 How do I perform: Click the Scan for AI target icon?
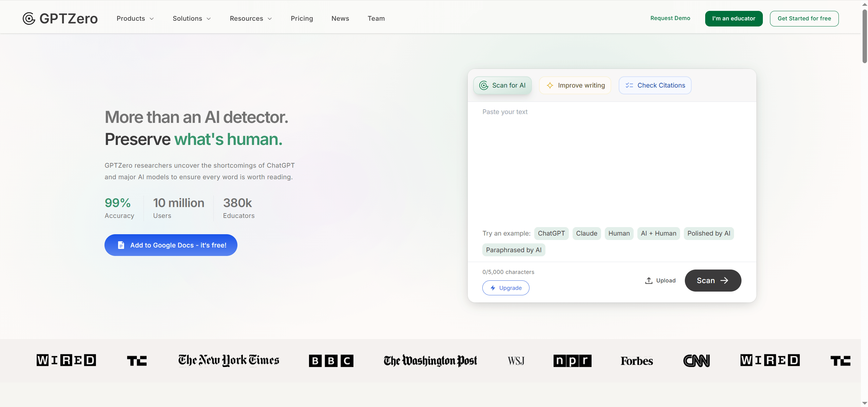tap(484, 86)
